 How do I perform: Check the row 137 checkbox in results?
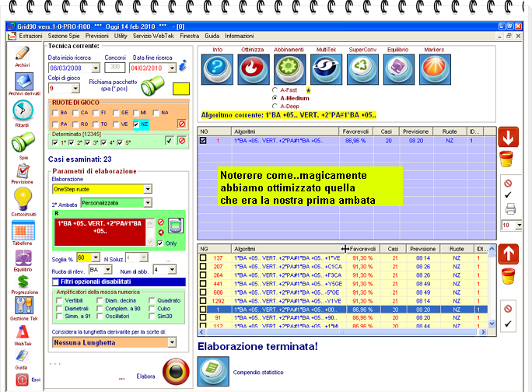click(203, 258)
